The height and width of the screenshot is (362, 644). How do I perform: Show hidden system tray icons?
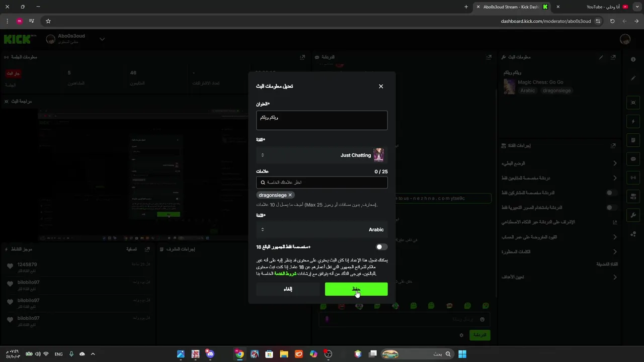(x=93, y=354)
